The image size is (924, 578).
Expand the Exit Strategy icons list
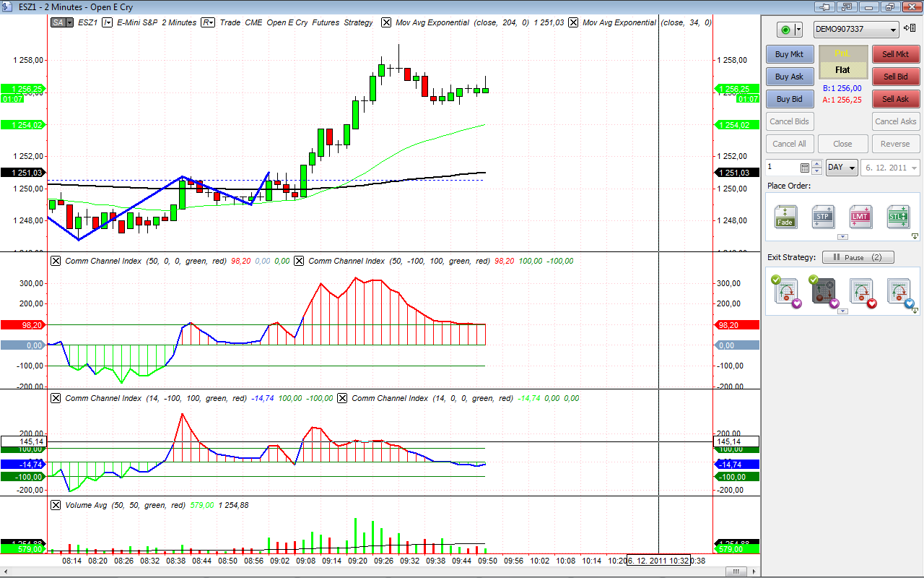click(842, 311)
